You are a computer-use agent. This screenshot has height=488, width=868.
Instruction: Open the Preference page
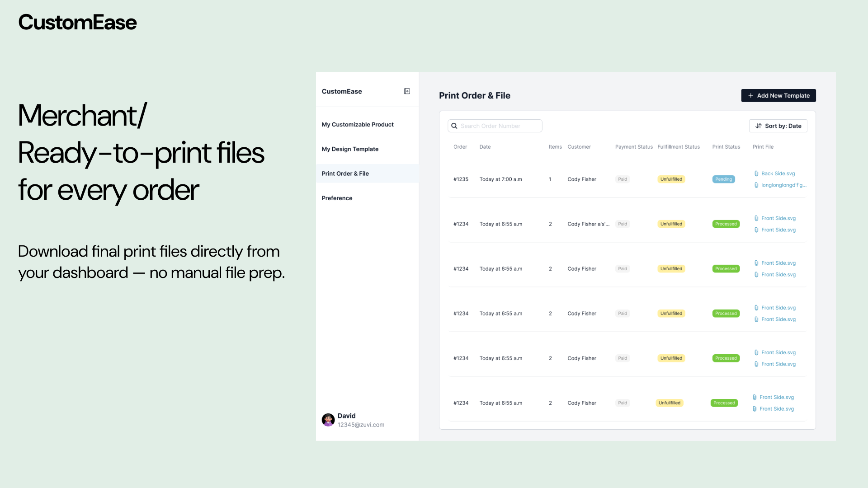pos(337,198)
